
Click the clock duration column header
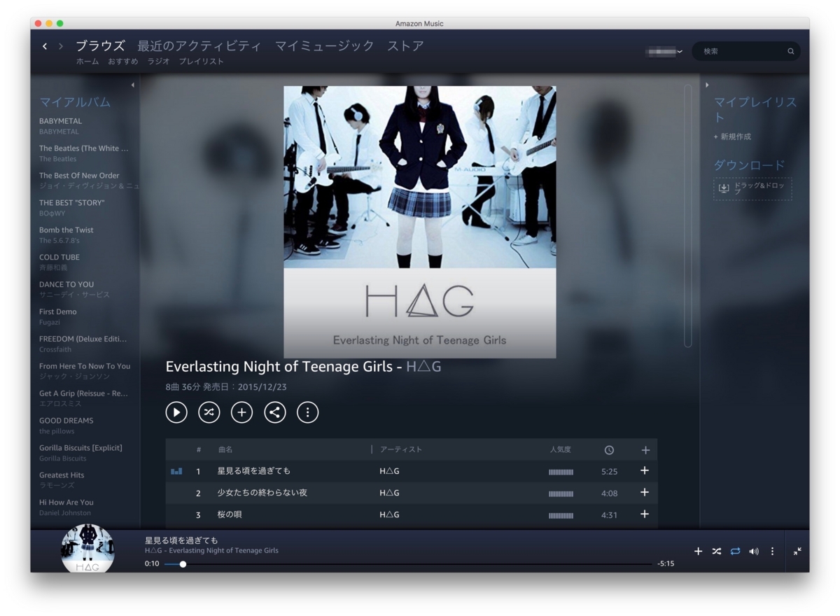[x=609, y=450]
